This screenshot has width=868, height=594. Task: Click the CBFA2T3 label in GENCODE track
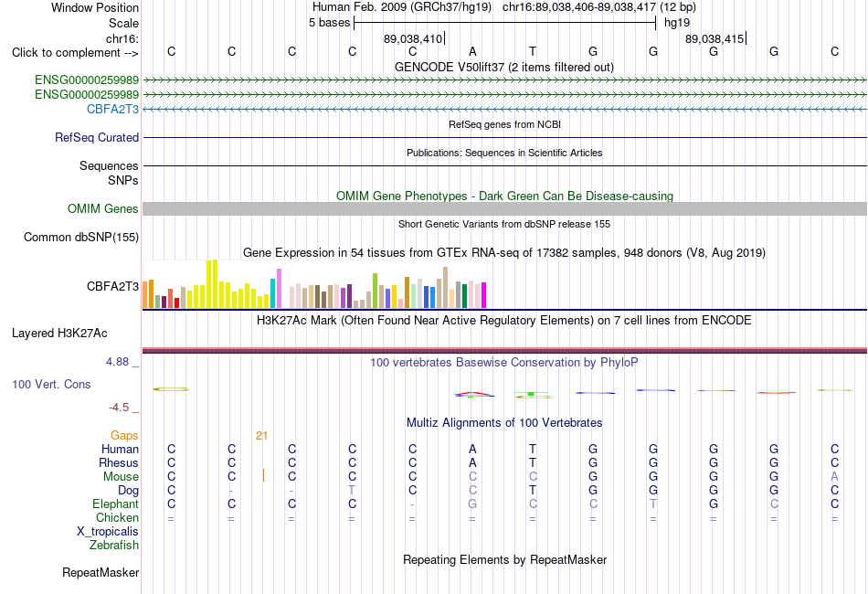[113, 109]
